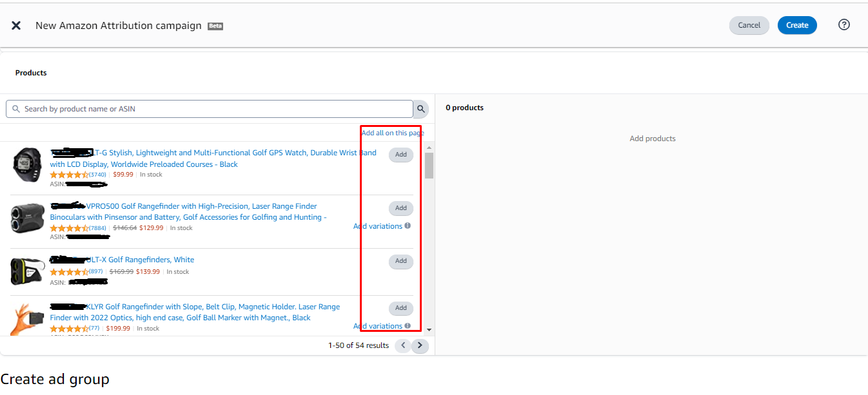The height and width of the screenshot is (395, 868).
Task: Add the ULT-X Golf Rangefinders White product
Action: point(401,261)
